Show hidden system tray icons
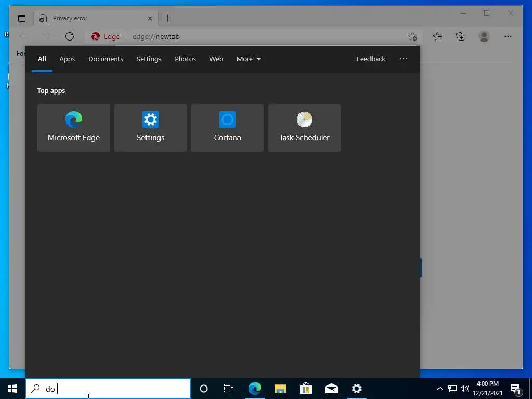Viewport: 532px width, 399px height. [440, 389]
